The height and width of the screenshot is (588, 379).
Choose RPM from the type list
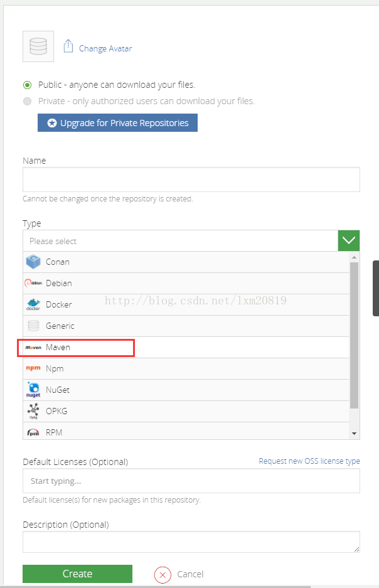[x=186, y=431]
